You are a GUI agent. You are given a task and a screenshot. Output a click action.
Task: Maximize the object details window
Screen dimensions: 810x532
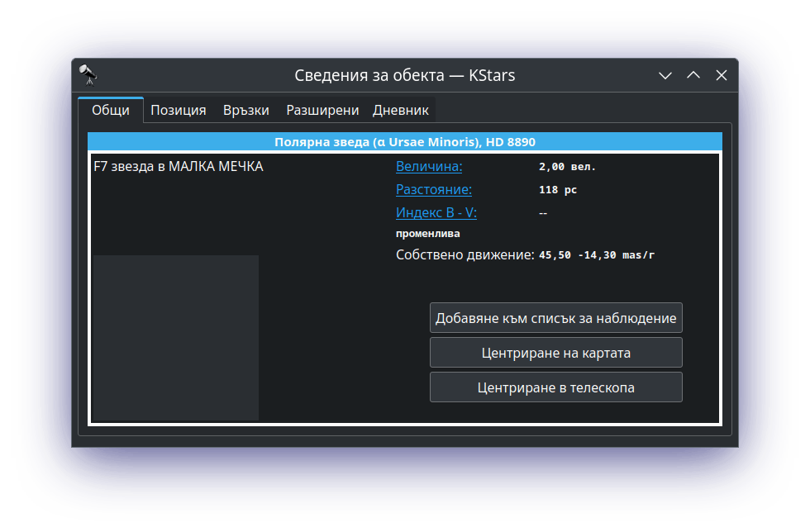tap(693, 75)
